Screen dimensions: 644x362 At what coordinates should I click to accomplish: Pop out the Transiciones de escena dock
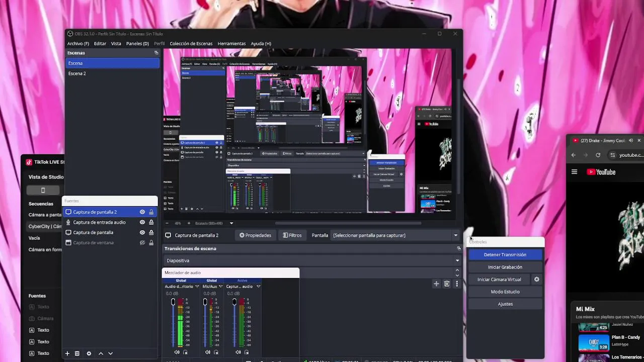pyautogui.click(x=458, y=248)
